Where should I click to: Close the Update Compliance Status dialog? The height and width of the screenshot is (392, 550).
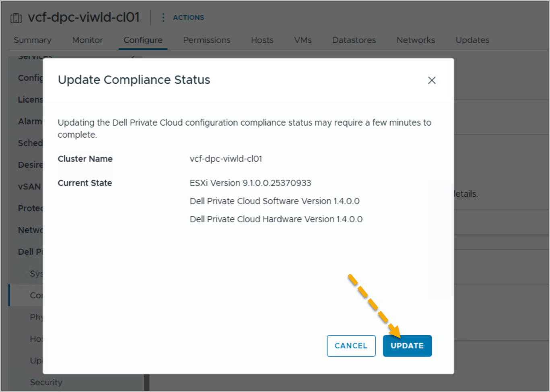click(432, 80)
